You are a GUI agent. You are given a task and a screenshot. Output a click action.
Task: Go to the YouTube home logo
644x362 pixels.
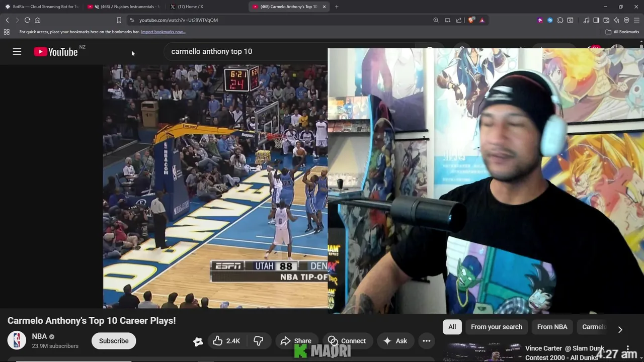tap(56, 52)
